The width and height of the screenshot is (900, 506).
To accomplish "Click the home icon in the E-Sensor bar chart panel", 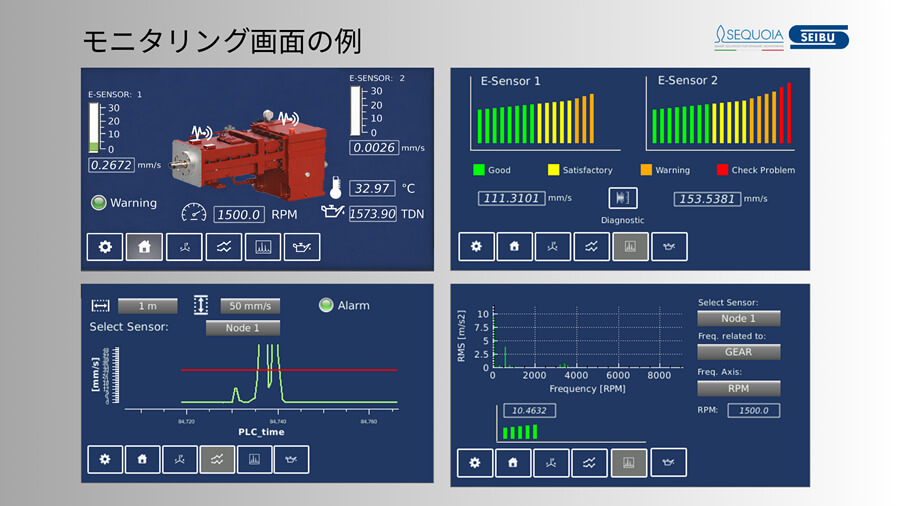I will pos(514,246).
